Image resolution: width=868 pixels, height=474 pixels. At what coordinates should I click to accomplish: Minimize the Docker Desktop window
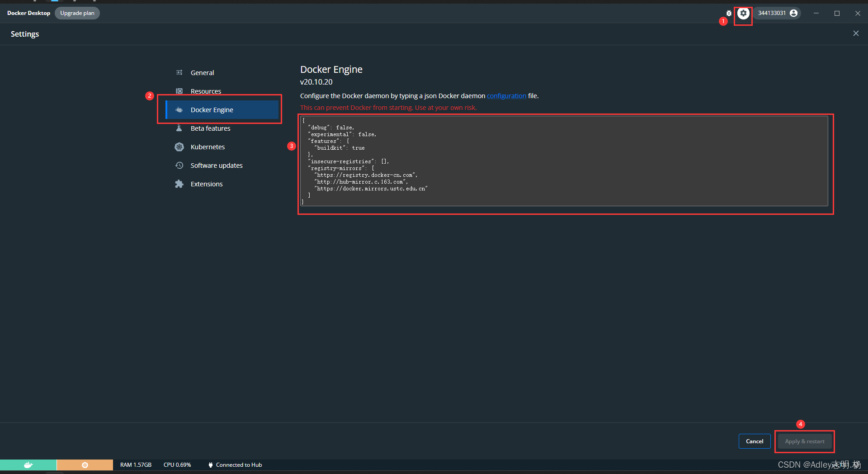(816, 13)
